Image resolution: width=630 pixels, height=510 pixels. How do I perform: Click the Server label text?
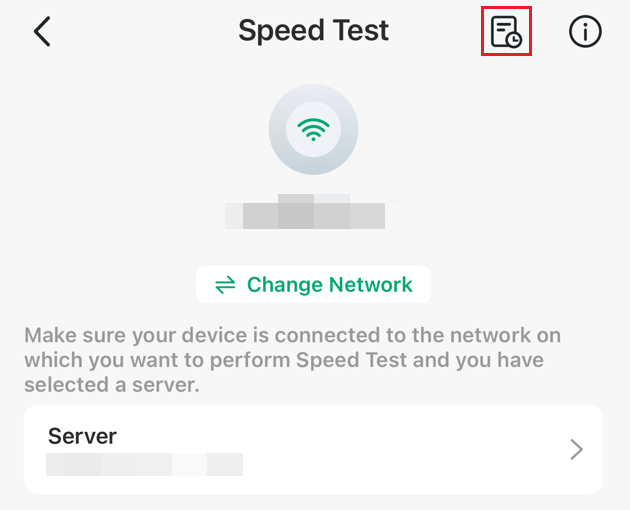click(82, 436)
